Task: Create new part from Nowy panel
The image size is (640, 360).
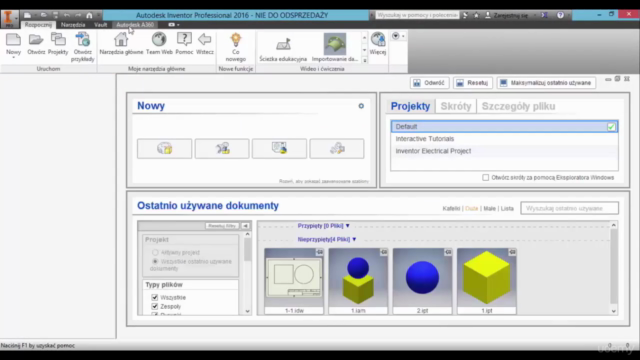Action: tap(164, 149)
